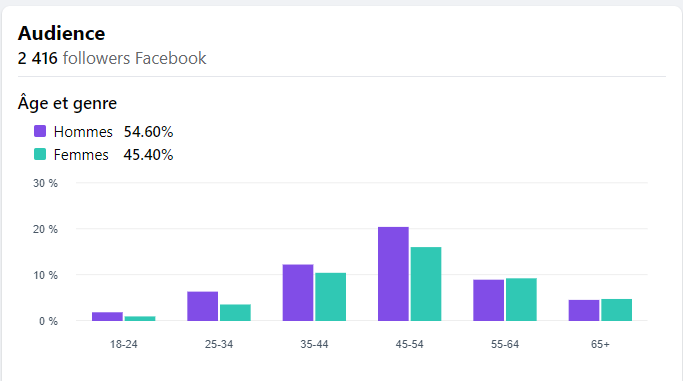683x381 pixels.
Task: Select the purple Hommes bar for 25-34
Action: point(203,306)
